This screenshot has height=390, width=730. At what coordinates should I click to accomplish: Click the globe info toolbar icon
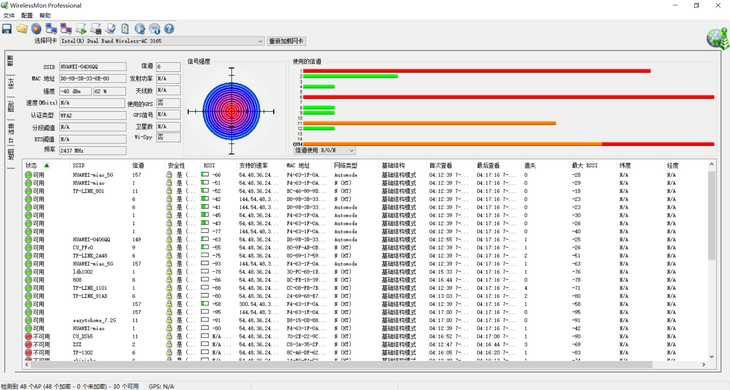pyautogui.click(x=155, y=29)
